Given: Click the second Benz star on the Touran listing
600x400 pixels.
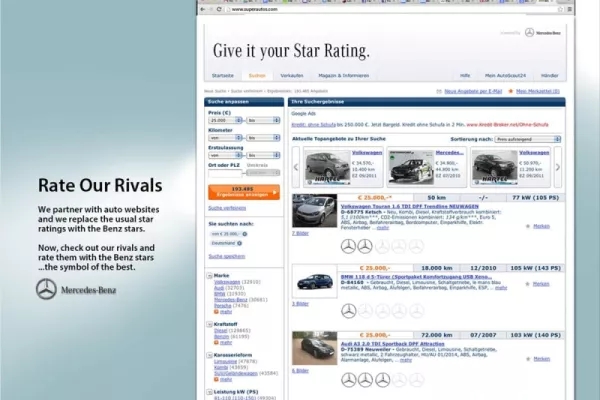Looking at the screenshot, I should click(x=365, y=246).
